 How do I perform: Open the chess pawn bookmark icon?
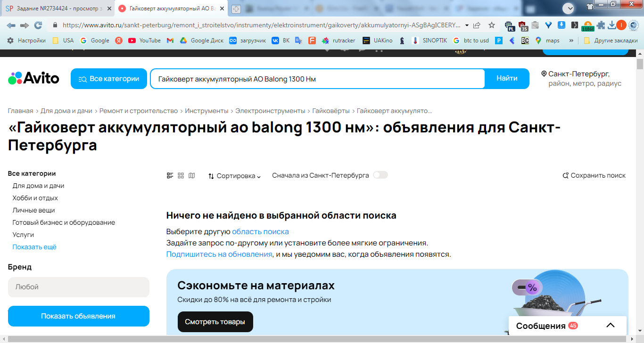pyautogui.click(x=402, y=41)
